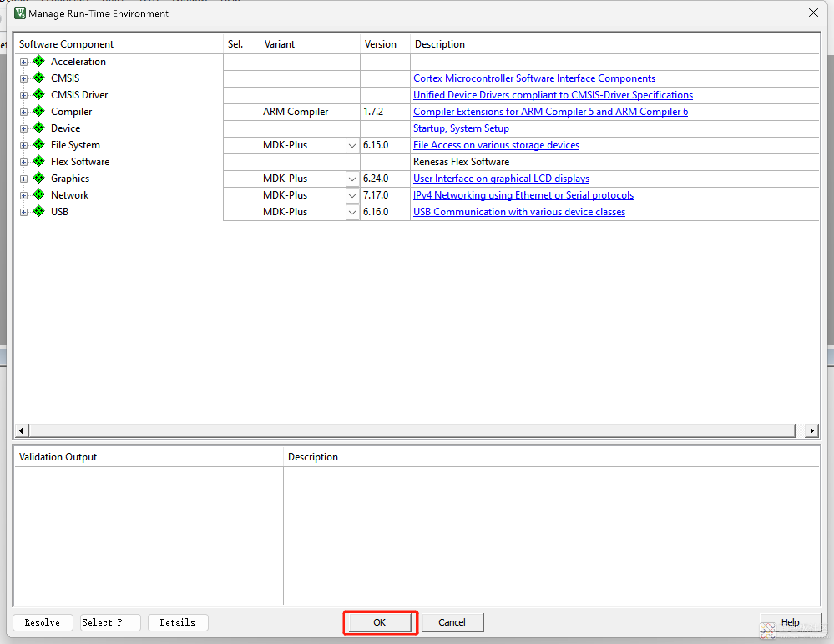Select the File System row label

(x=76, y=145)
